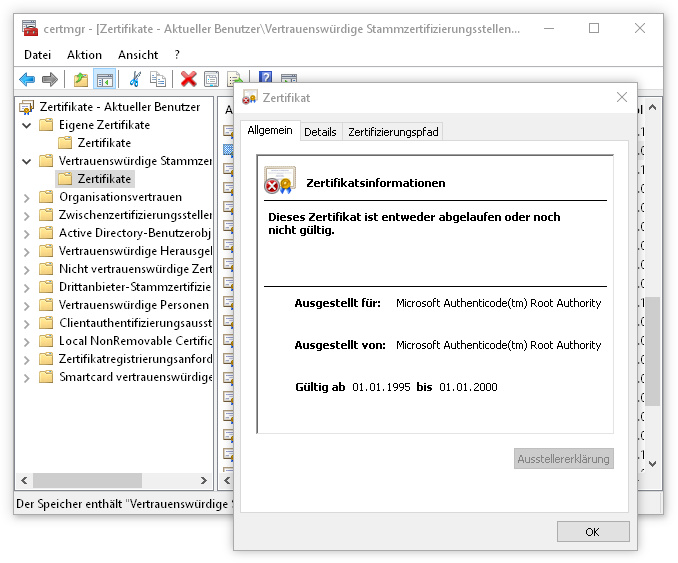Click the tree pane scroll right arrow

coord(204,480)
